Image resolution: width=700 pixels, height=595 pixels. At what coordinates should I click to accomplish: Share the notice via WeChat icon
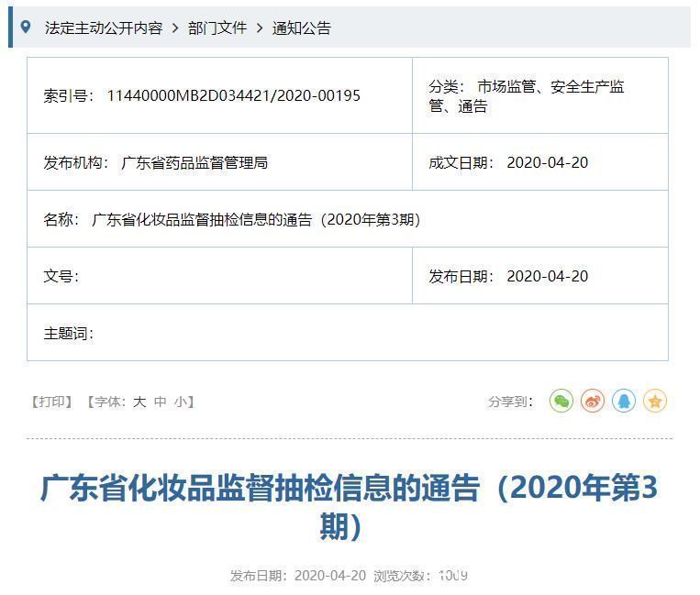tap(561, 401)
